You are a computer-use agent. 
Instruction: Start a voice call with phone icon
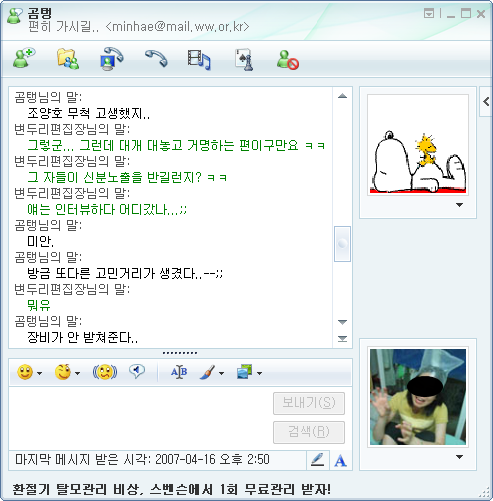(x=156, y=58)
